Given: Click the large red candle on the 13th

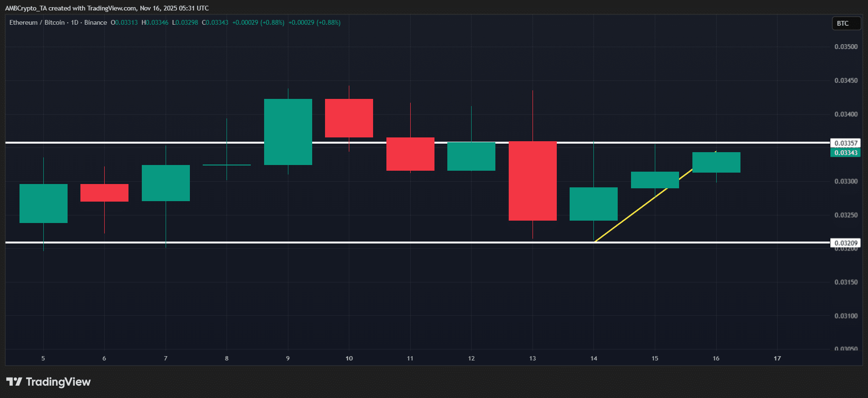Looking at the screenshot, I should point(533,181).
